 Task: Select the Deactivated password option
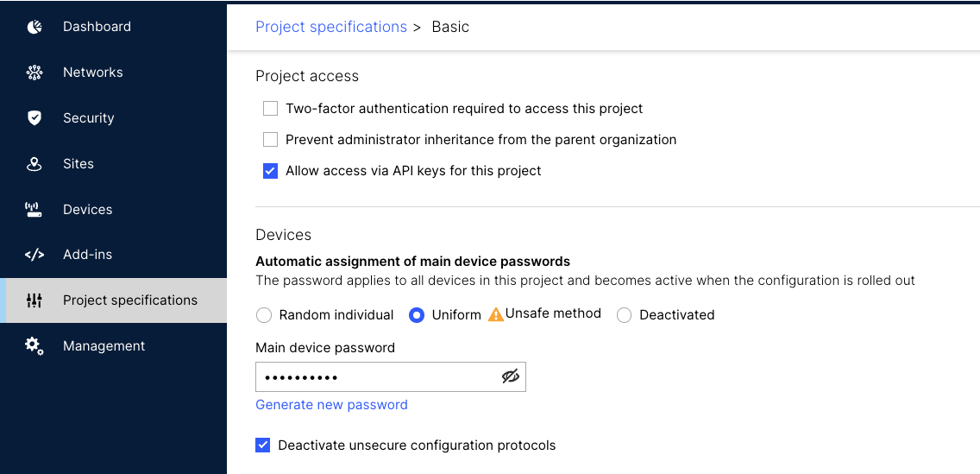(625, 315)
